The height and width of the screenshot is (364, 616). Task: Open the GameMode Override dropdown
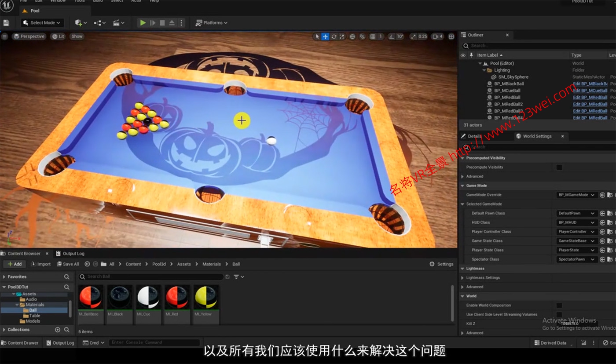coord(576,195)
